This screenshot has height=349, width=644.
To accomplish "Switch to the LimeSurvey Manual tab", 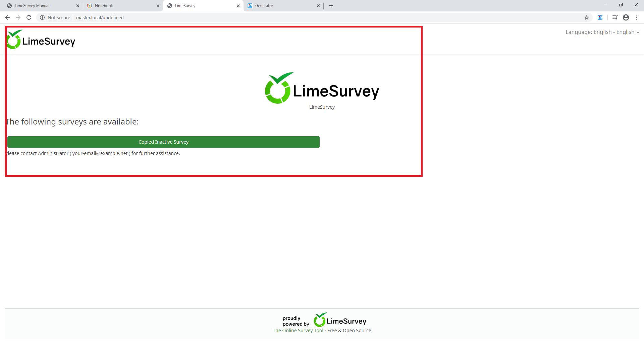I will [43, 6].
